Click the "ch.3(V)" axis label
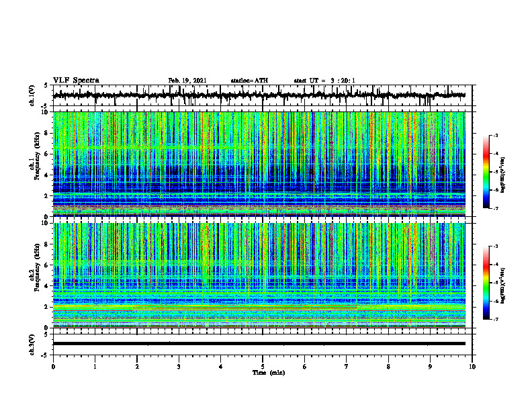 coord(32,345)
